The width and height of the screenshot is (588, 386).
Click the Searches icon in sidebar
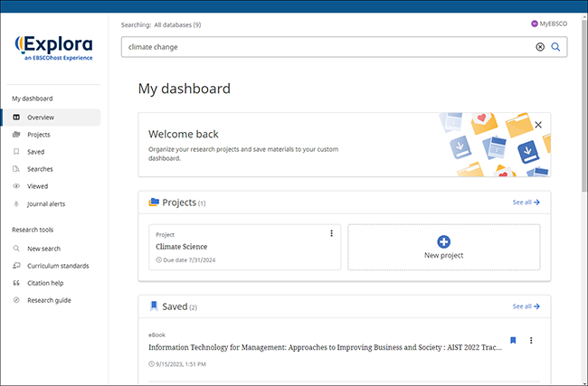(x=16, y=169)
